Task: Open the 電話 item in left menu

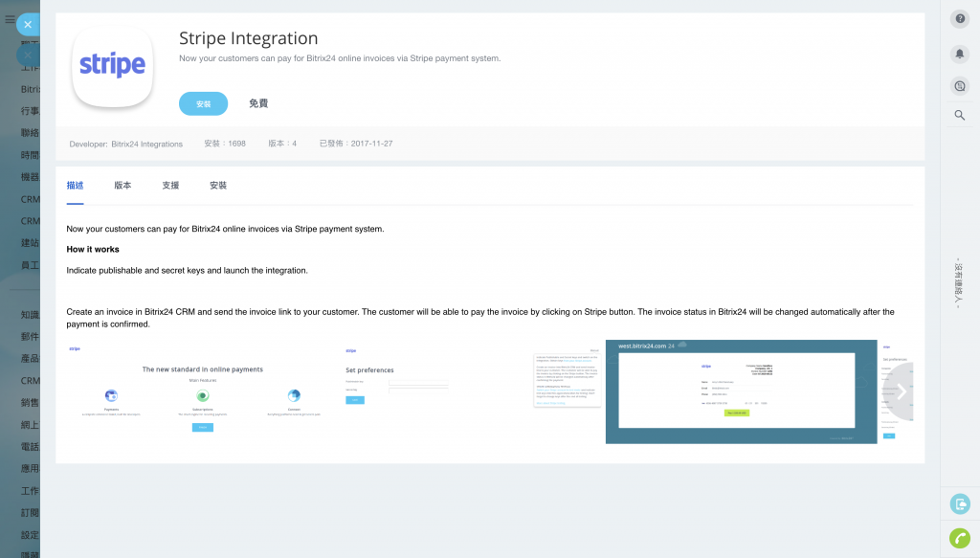Action: pos(30,447)
